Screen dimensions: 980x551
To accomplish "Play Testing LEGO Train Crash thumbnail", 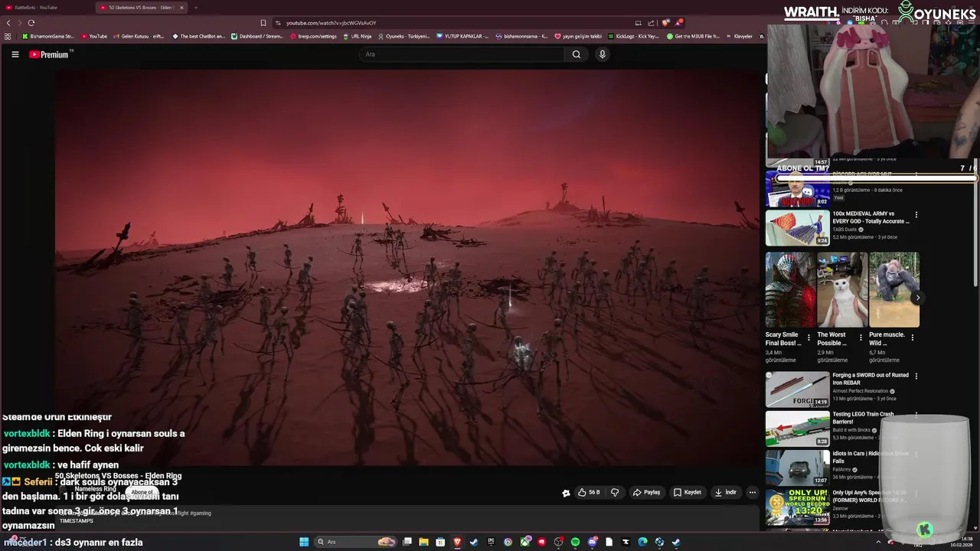I will point(797,429).
